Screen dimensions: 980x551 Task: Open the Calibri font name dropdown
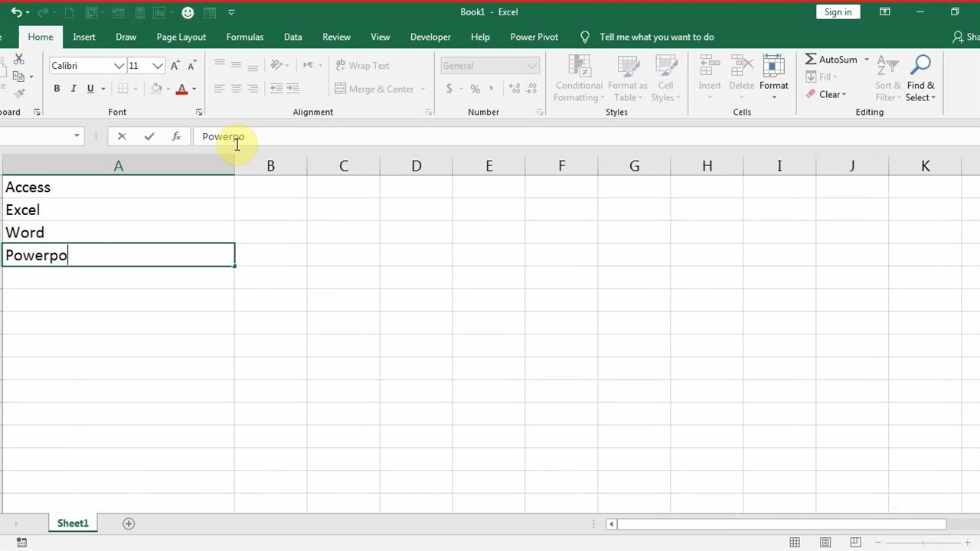point(119,66)
